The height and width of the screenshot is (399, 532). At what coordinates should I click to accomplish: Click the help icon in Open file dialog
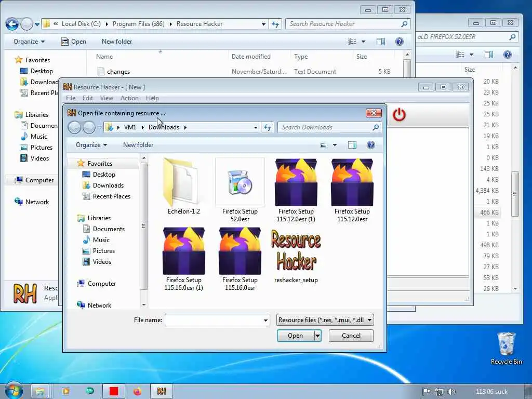(371, 145)
